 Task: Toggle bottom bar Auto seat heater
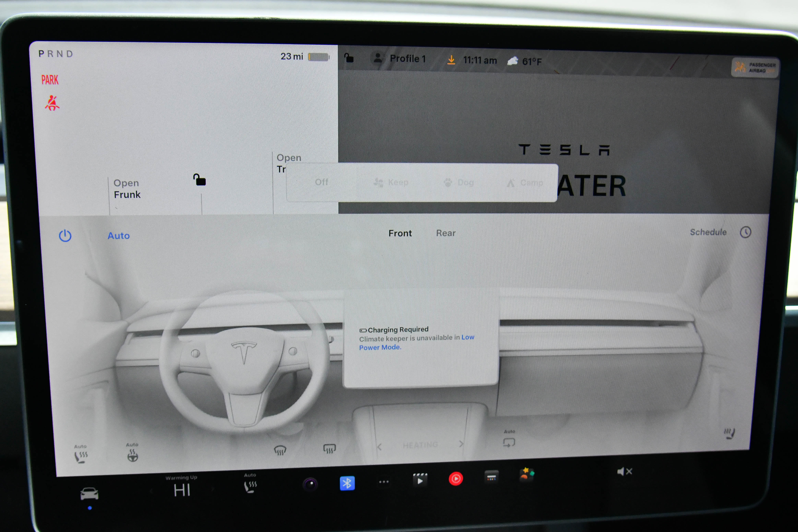point(250,483)
